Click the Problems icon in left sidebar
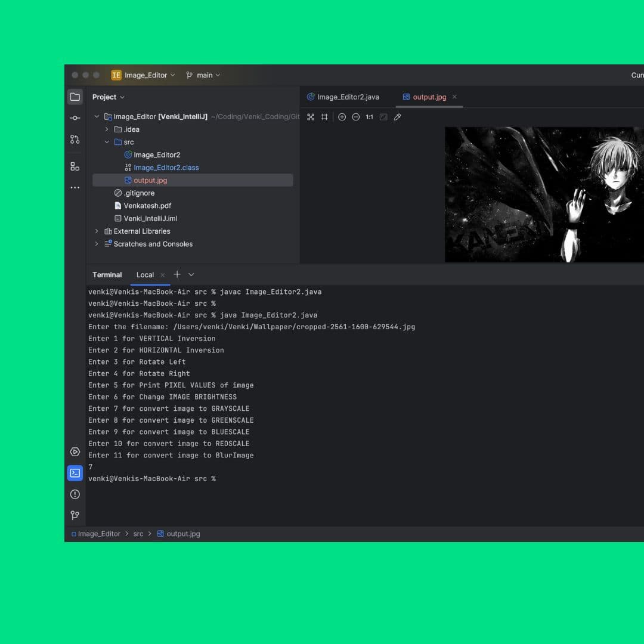This screenshot has height=644, width=644. (x=75, y=494)
